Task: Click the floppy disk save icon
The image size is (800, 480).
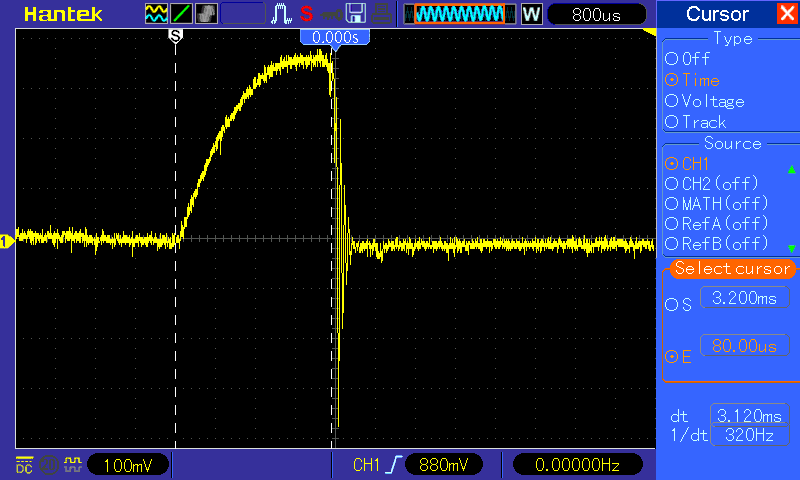Action: [355, 14]
